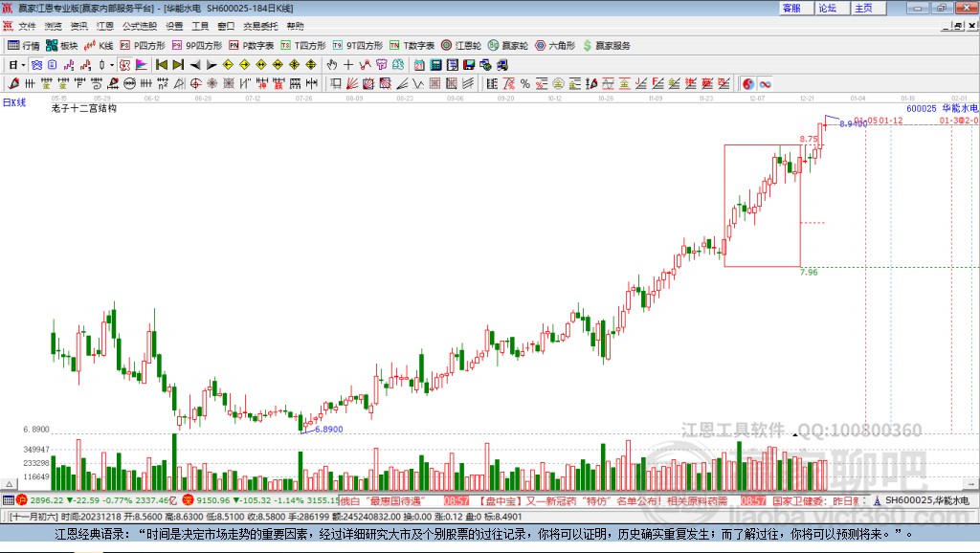Click the 客服 button in title bar
980x553 pixels.
(x=791, y=8)
